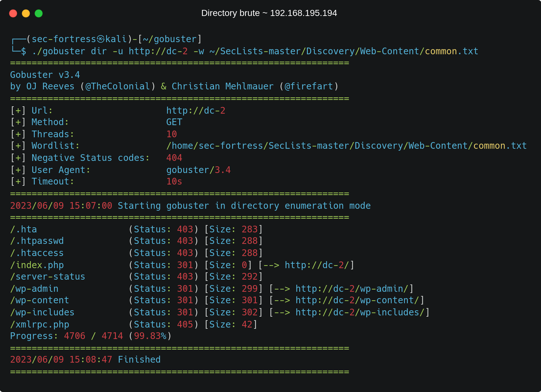Click the http://dc-2/wp-content/ redirect URL
Image resolution: width=541 pixels, height=392 pixels.
click(357, 300)
